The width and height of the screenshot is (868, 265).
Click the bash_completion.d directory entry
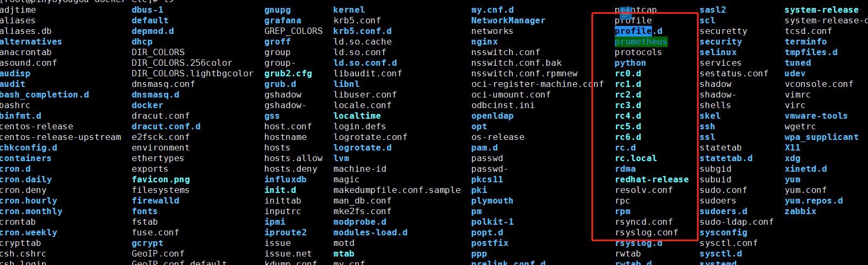45,95
